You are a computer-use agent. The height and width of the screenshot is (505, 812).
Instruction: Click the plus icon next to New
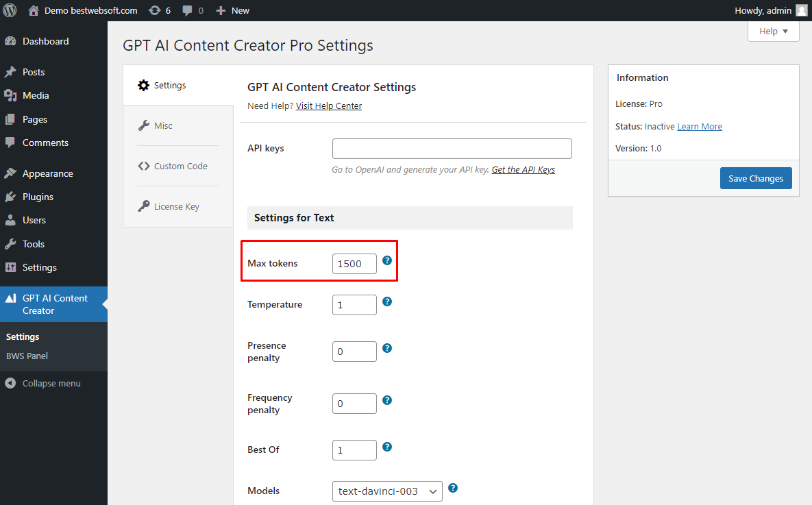click(221, 10)
